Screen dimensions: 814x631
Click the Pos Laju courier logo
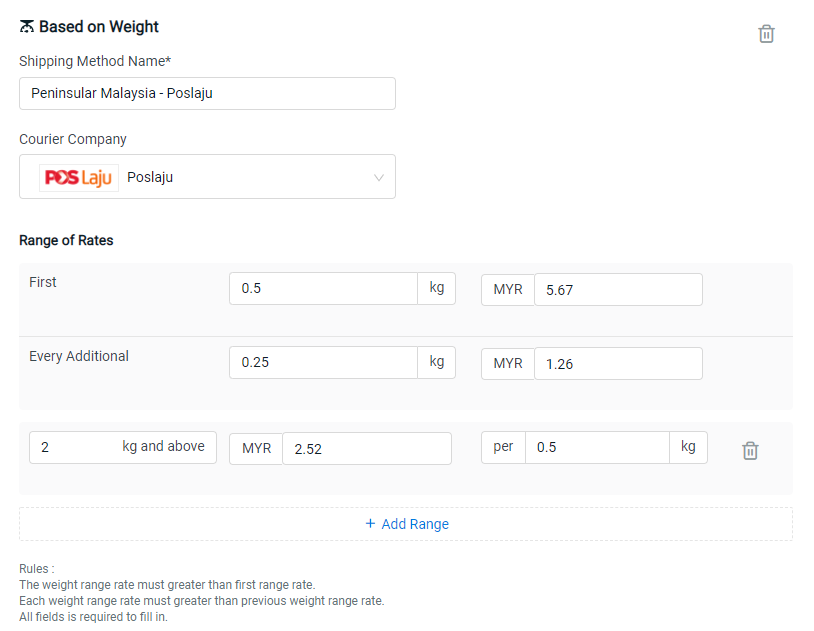pyautogui.click(x=78, y=178)
